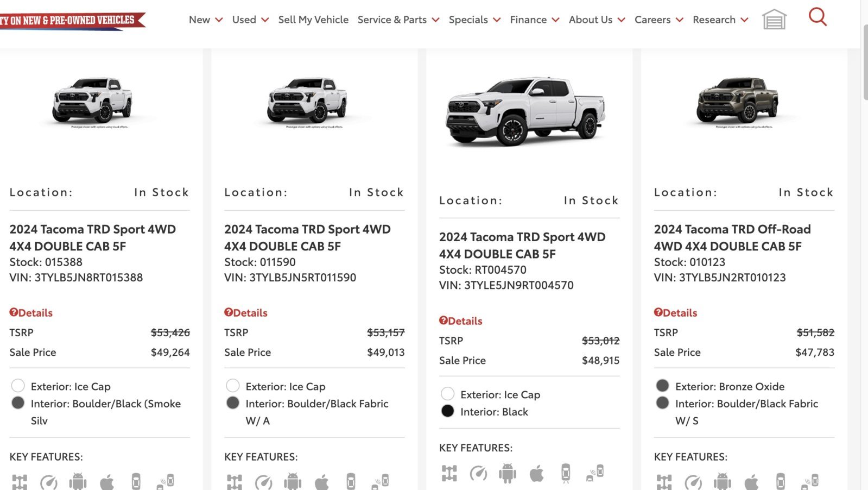Open bronze Tacoma Off-Road photo
Image resolution: width=868 pixels, height=490 pixels.
738,101
